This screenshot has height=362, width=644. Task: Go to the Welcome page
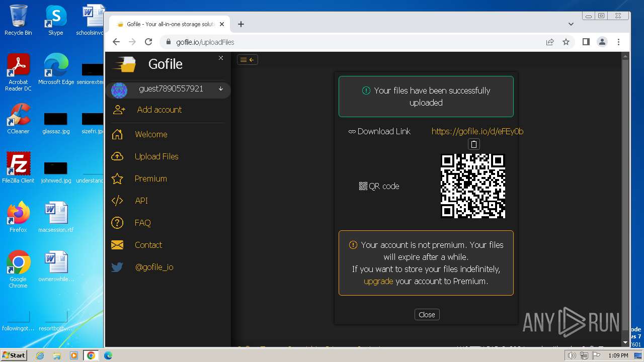tap(151, 134)
